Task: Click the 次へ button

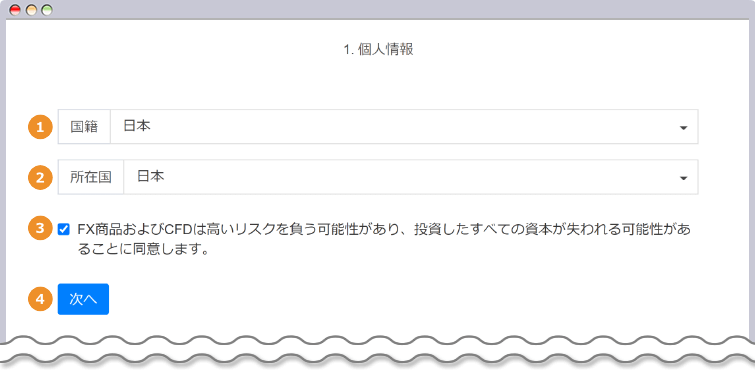Action: (83, 299)
